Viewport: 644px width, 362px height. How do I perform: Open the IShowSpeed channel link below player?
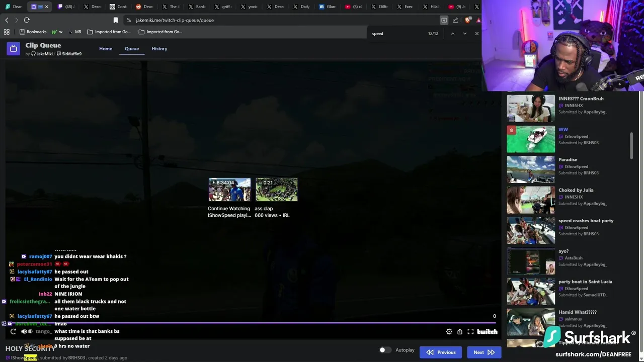[x=24, y=357]
